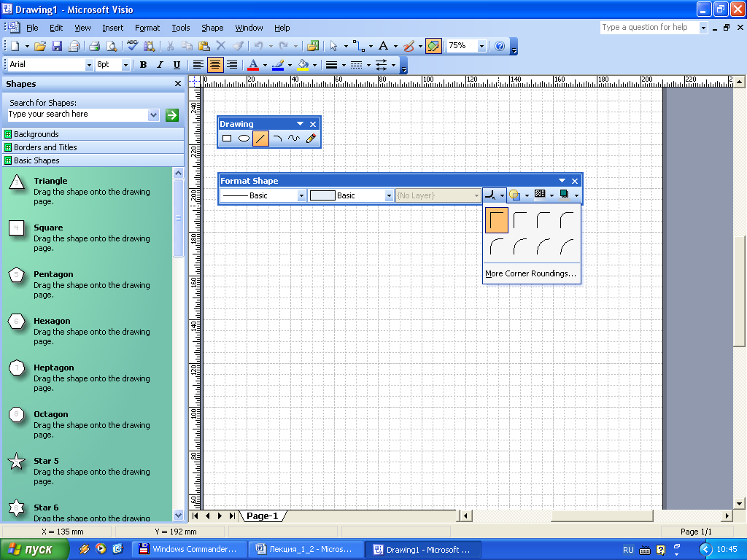
Task: Click in the Type a question for help box
Action: pyautogui.click(x=649, y=27)
